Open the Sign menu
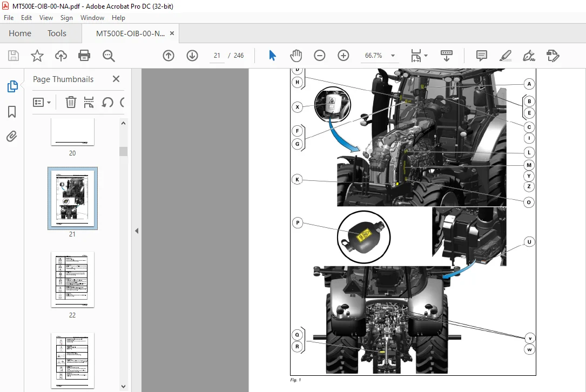This screenshot has width=586, height=392. [x=66, y=18]
